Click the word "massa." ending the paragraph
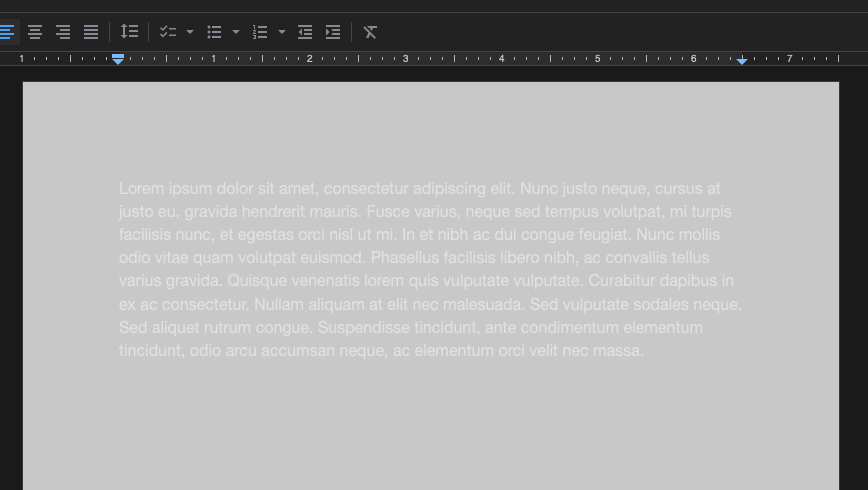 point(618,350)
